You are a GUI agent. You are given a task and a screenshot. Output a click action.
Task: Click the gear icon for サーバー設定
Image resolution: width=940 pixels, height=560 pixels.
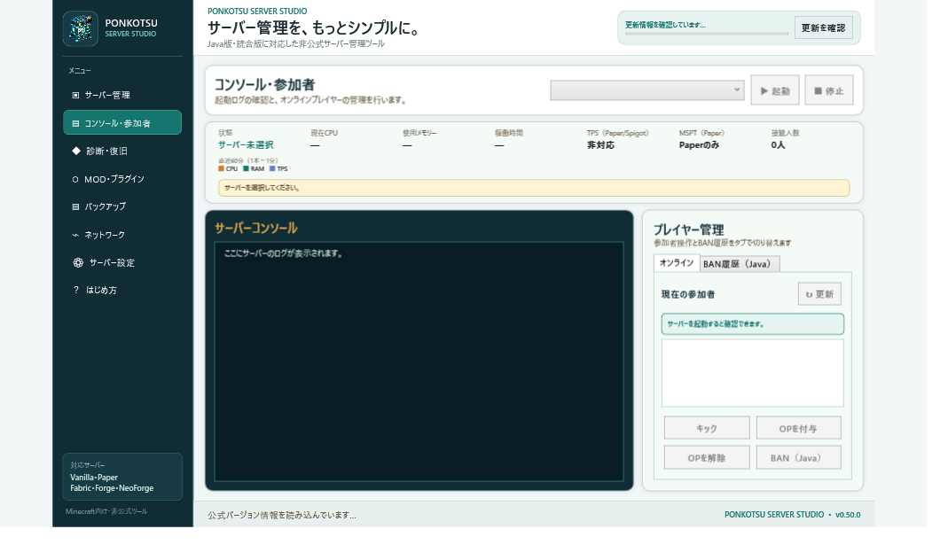click(78, 262)
